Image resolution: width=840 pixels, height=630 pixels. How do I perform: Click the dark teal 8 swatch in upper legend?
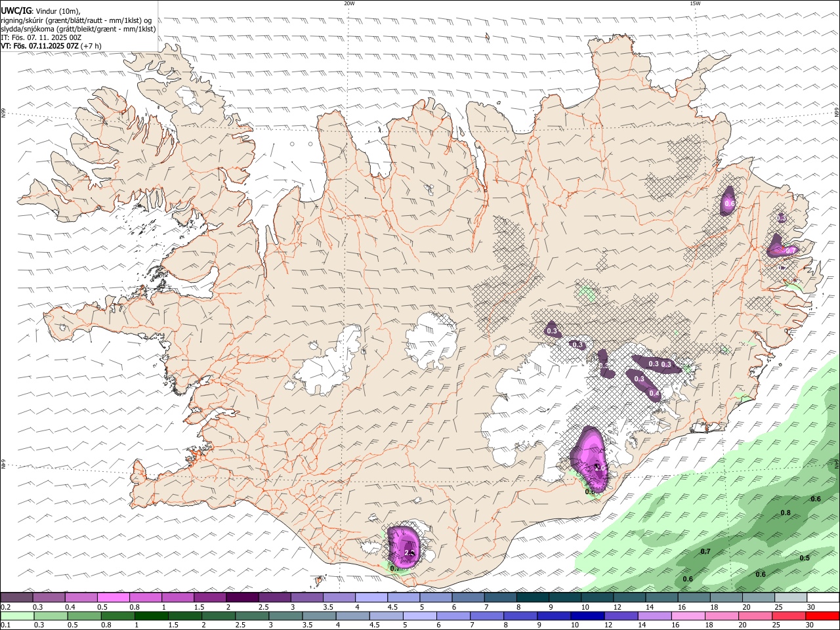point(532,597)
